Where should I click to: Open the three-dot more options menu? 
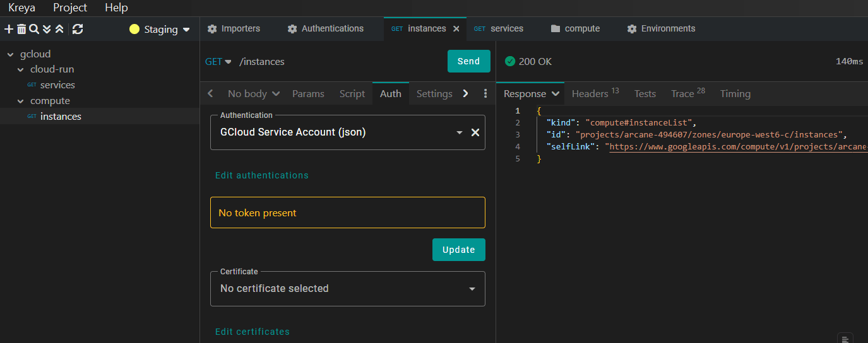[x=485, y=93]
